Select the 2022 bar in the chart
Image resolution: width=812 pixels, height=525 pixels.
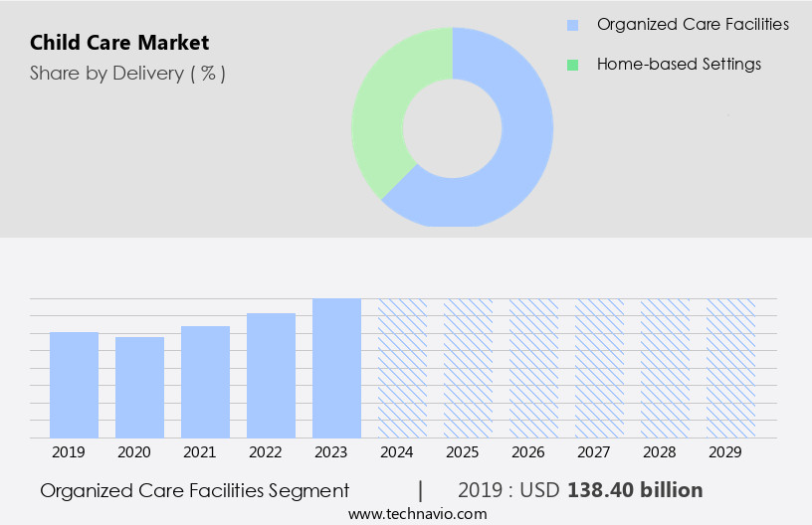point(271,375)
